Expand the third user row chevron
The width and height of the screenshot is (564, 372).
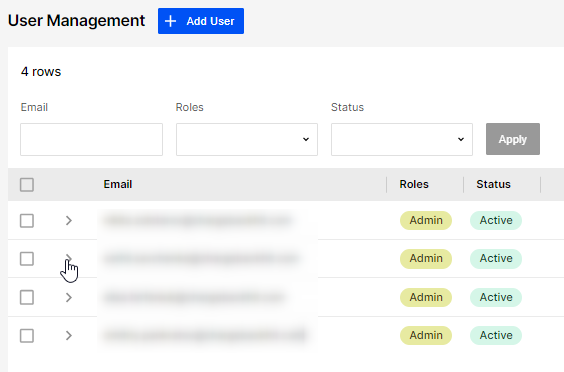pyautogui.click(x=69, y=298)
